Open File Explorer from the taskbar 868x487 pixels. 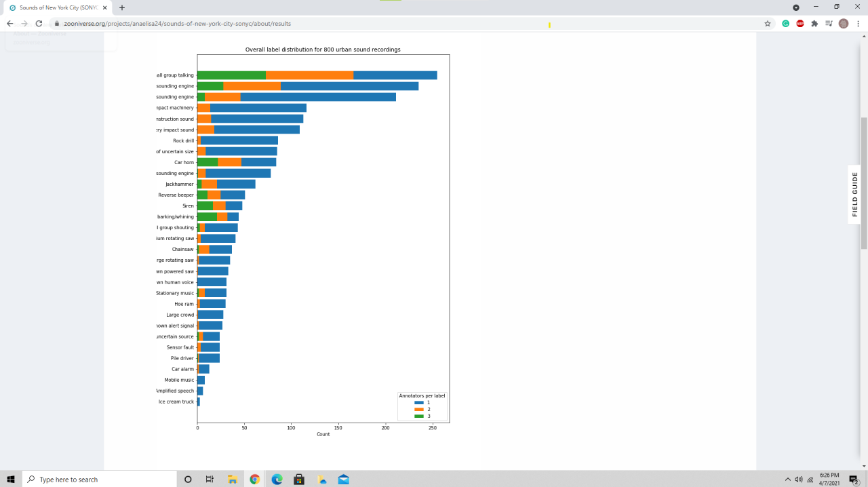point(232,480)
